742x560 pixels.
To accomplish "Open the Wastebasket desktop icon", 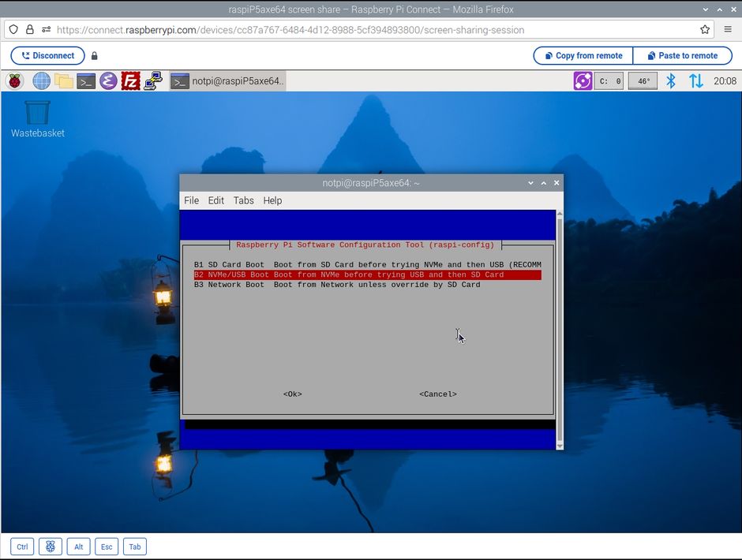I will click(37, 119).
